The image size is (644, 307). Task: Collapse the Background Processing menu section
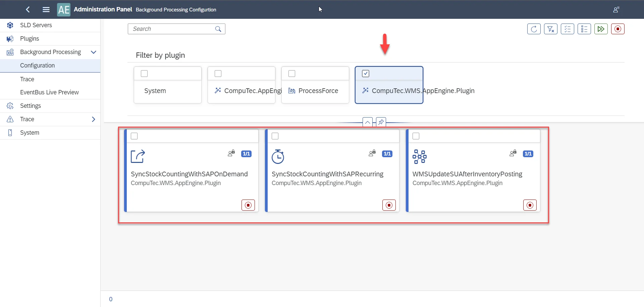(94, 52)
